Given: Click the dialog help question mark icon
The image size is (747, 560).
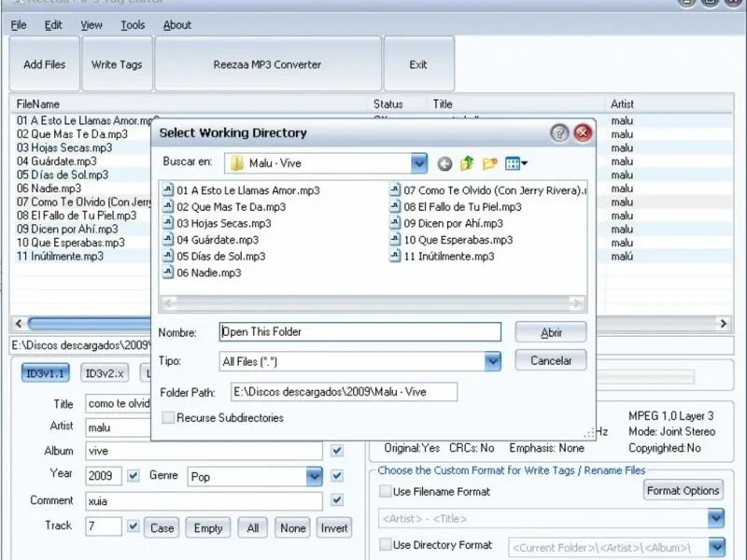Looking at the screenshot, I should 559,133.
